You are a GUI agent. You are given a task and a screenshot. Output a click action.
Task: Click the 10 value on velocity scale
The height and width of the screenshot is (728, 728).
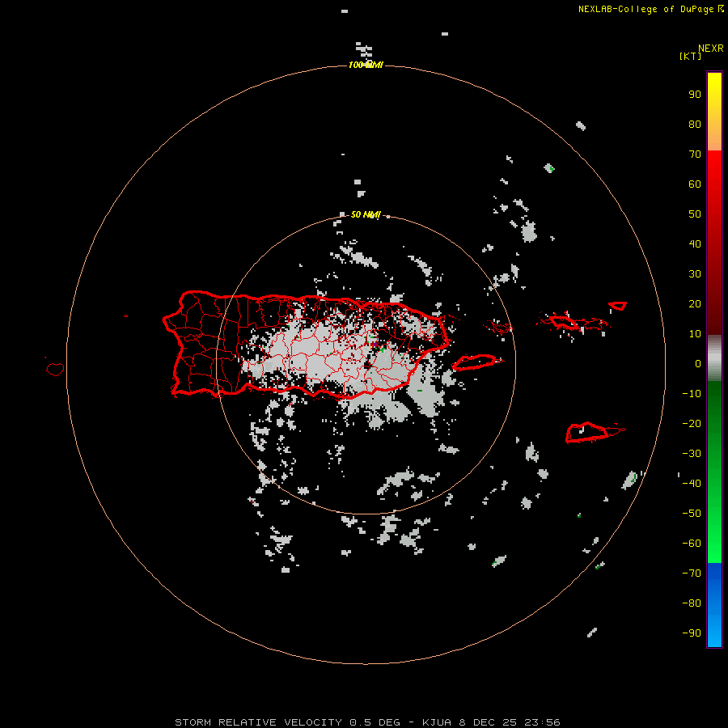tap(695, 334)
